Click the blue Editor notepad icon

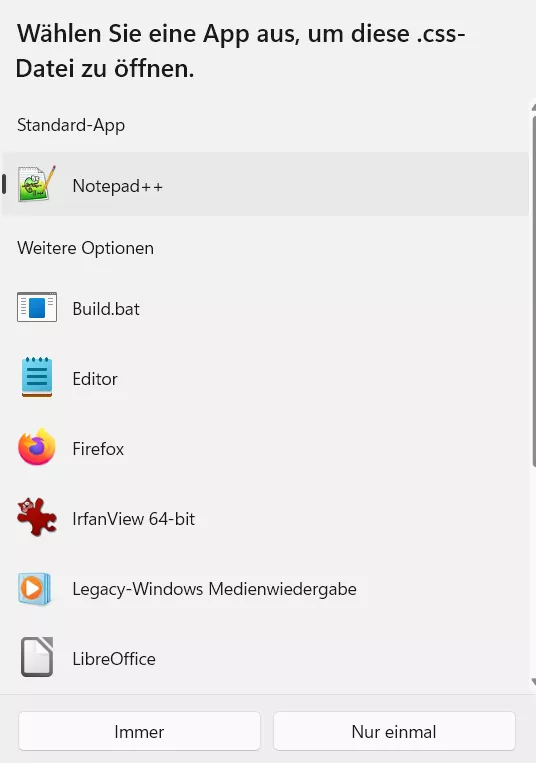[x=37, y=377]
